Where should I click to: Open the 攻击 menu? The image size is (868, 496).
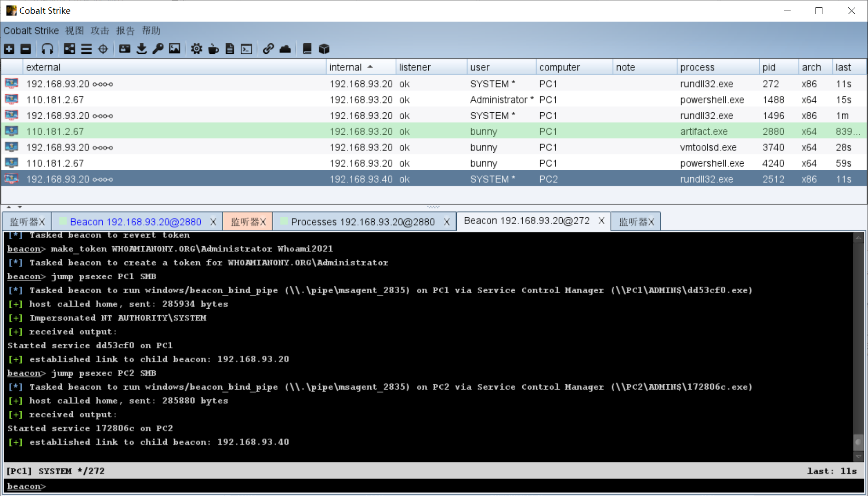point(100,31)
